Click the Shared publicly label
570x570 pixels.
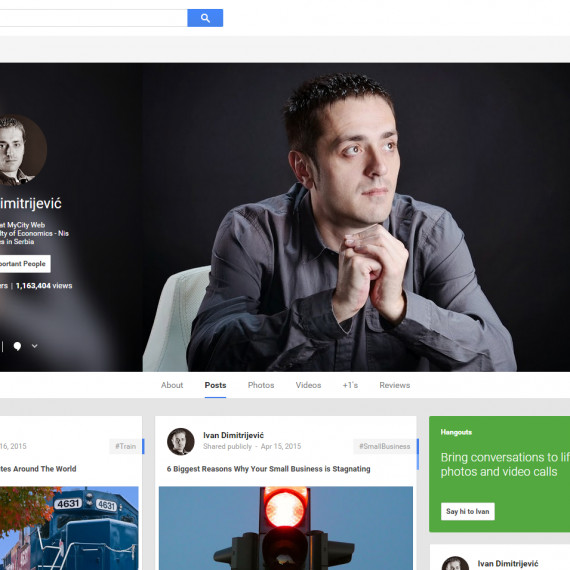point(227,446)
